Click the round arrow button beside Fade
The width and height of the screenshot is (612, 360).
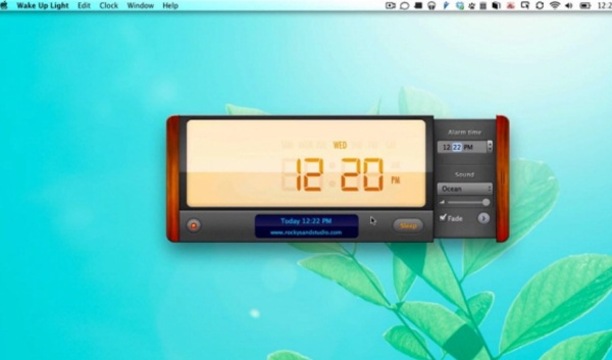click(483, 218)
